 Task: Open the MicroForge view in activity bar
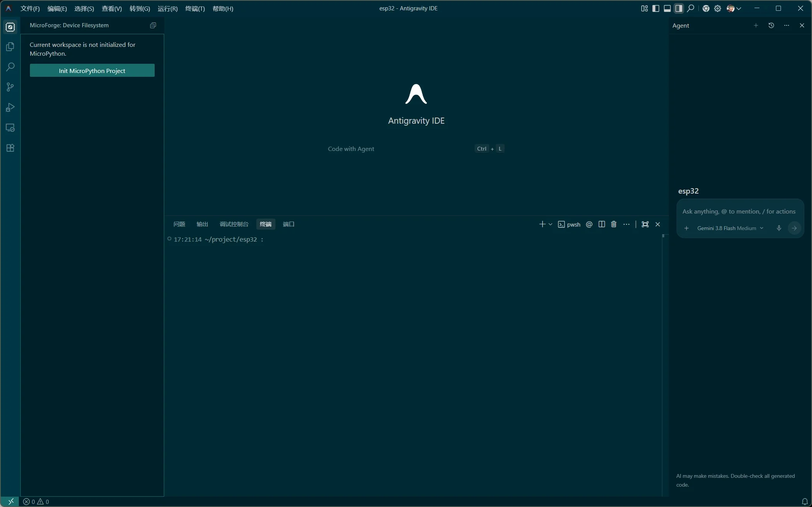[10, 27]
